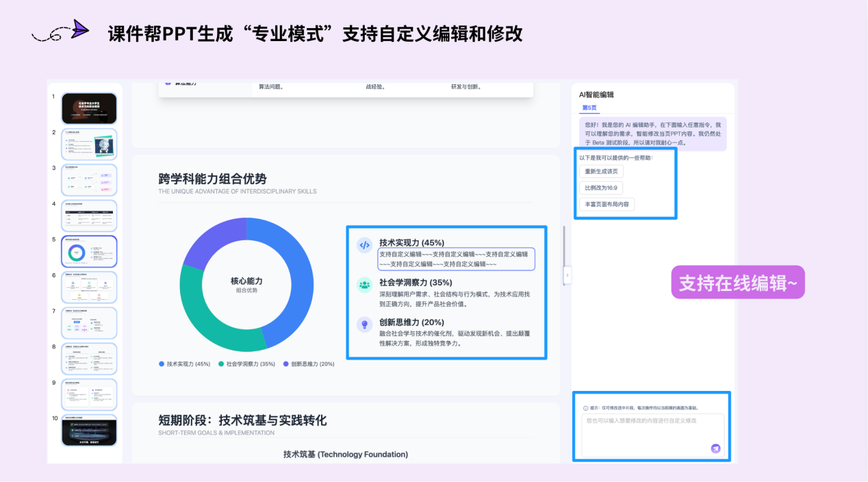The image size is (868, 482).
Task: Collapse the AI panel via the right-edge chevron
Action: click(x=567, y=275)
